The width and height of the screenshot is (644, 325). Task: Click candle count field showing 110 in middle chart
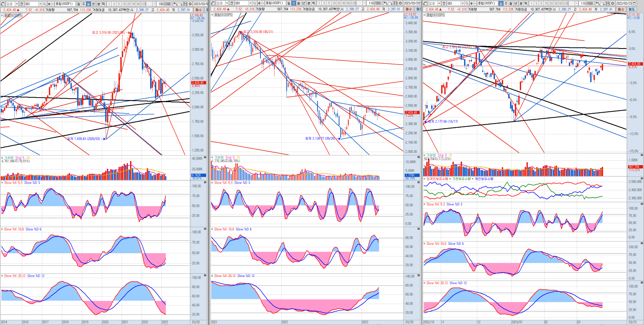pos(371,3)
